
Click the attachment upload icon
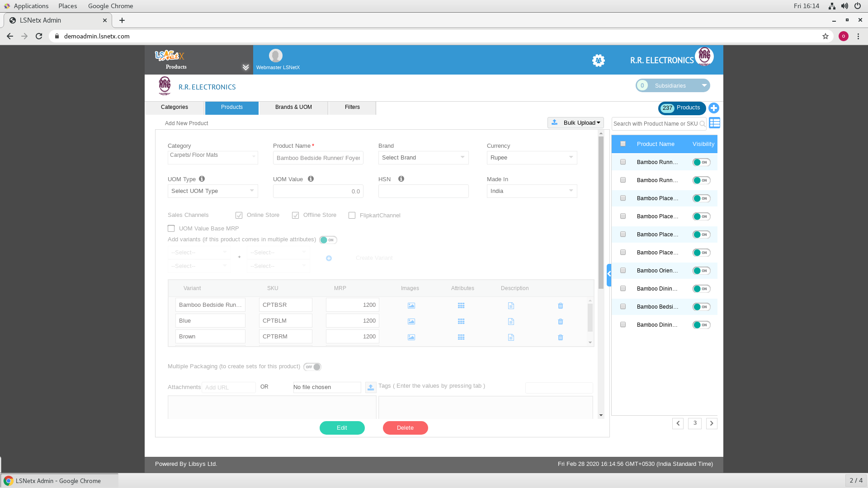(371, 387)
